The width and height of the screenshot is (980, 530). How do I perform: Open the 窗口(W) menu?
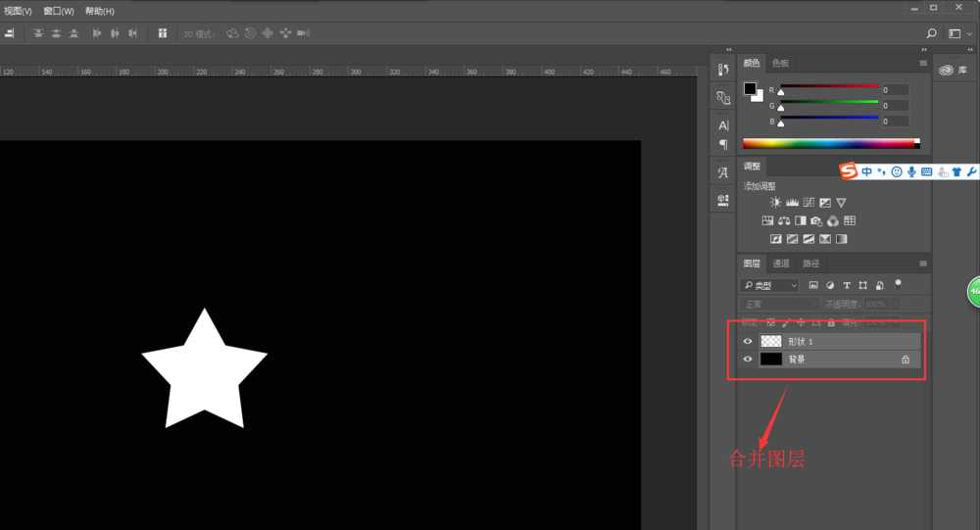click(59, 11)
